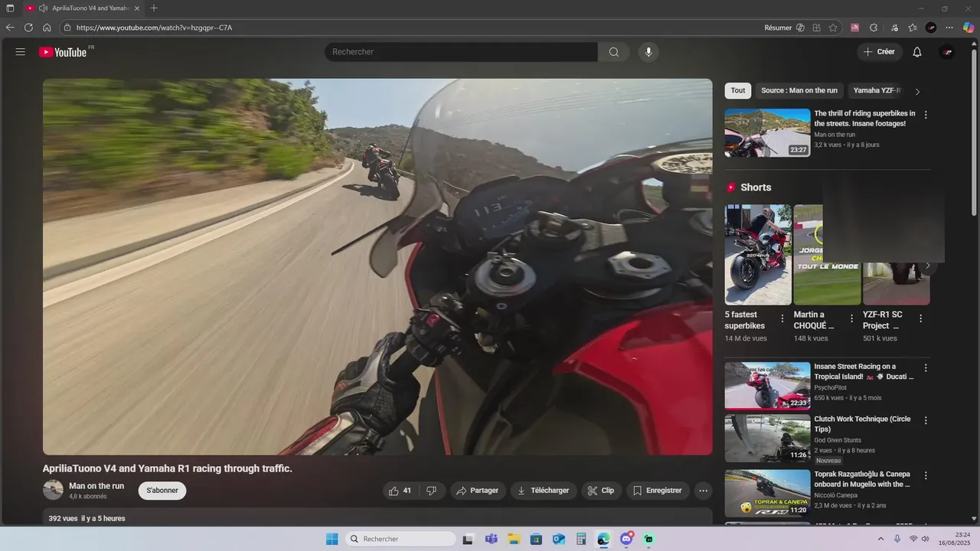Like the video with thumbs up

[x=401, y=491]
